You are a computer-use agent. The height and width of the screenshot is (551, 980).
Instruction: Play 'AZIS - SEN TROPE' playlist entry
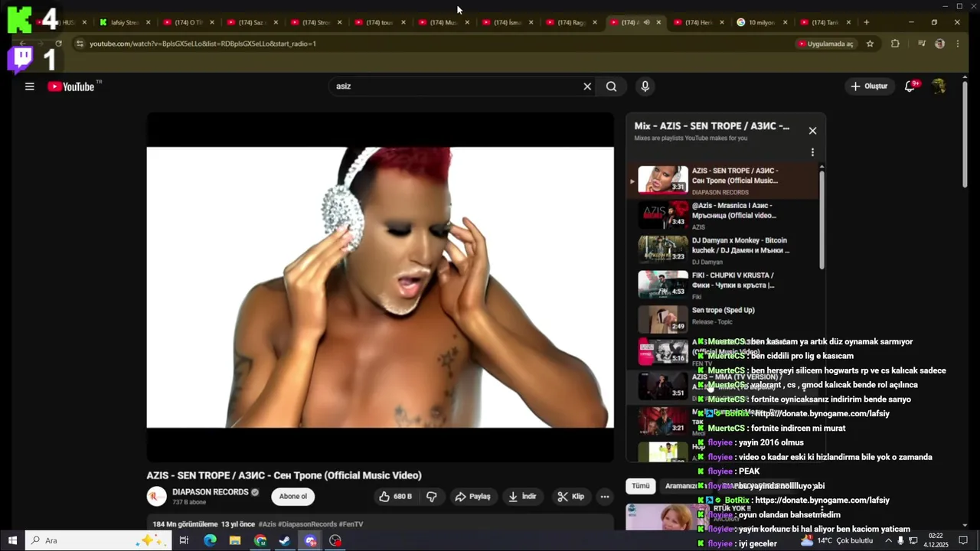coord(724,181)
